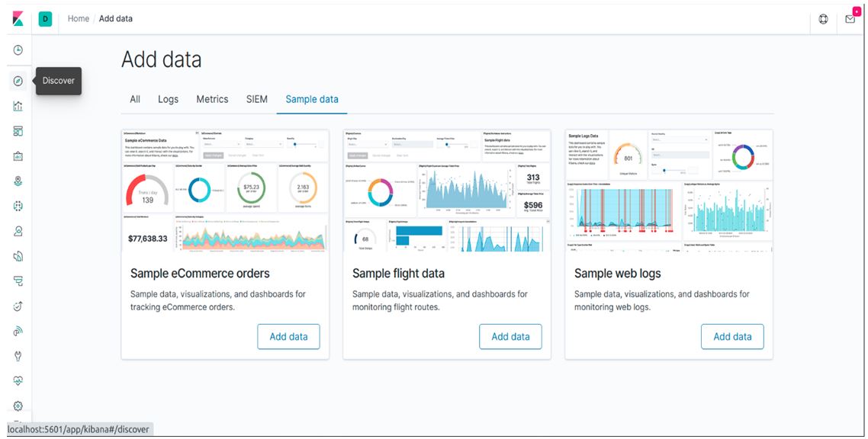Switch to the All tab
868x439 pixels.
point(135,99)
